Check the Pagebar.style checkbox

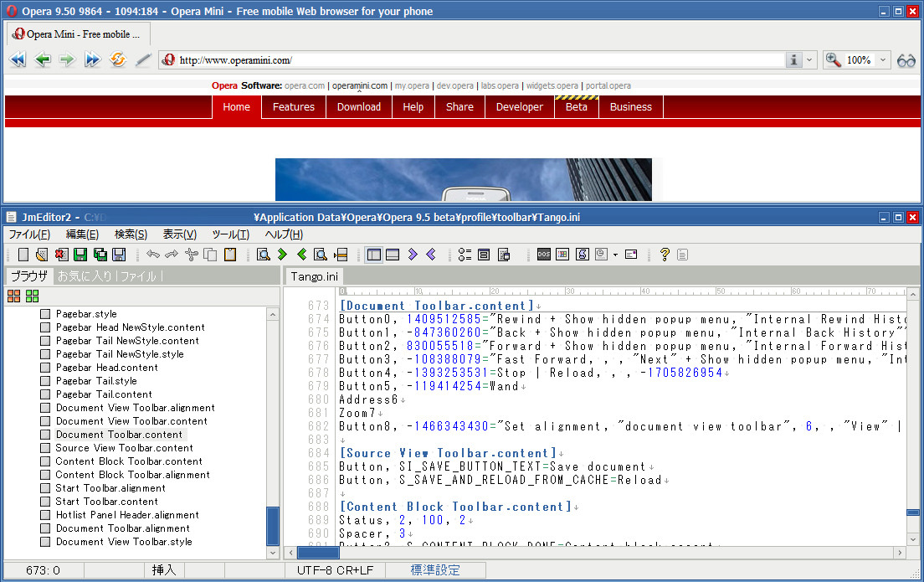45,314
